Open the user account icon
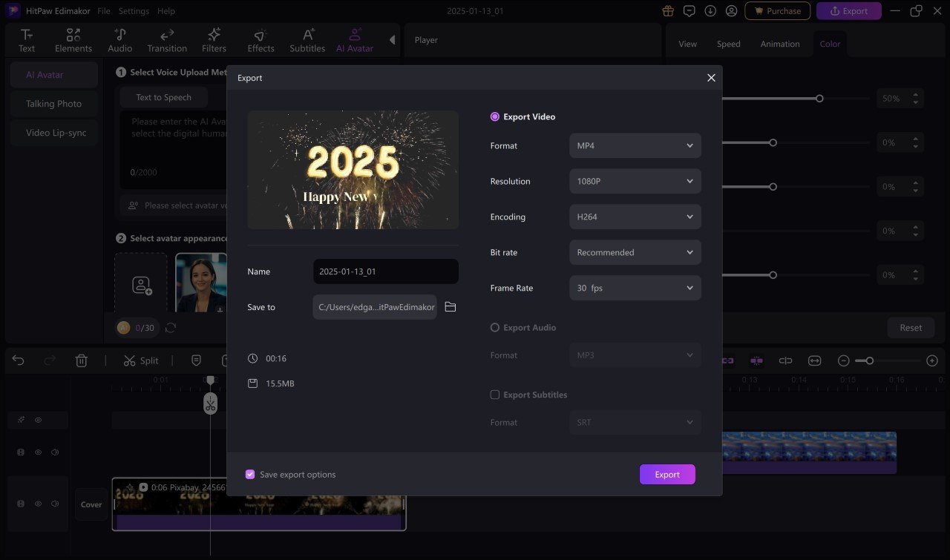This screenshot has height=560, width=950. point(732,11)
